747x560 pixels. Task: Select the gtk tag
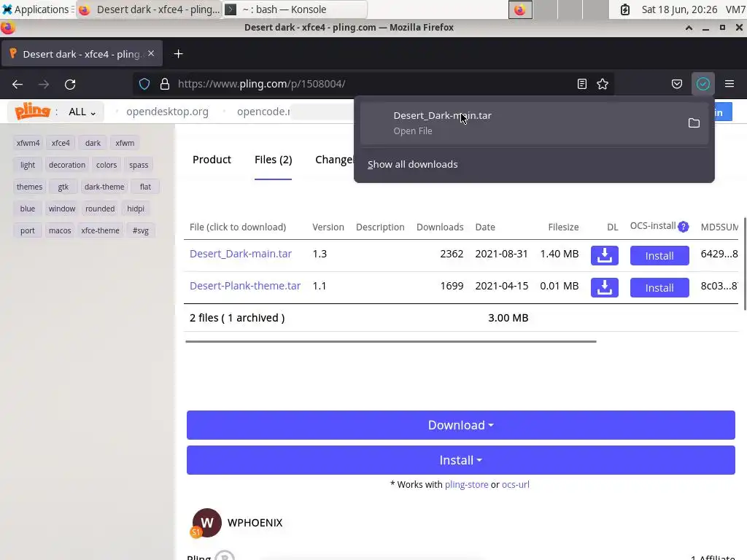(x=63, y=187)
